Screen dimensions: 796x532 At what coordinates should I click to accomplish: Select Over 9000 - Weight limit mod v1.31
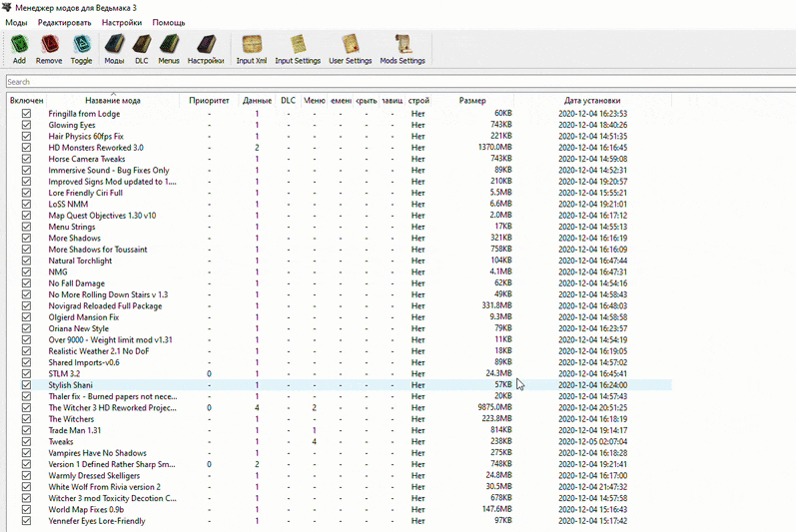[x=110, y=339]
